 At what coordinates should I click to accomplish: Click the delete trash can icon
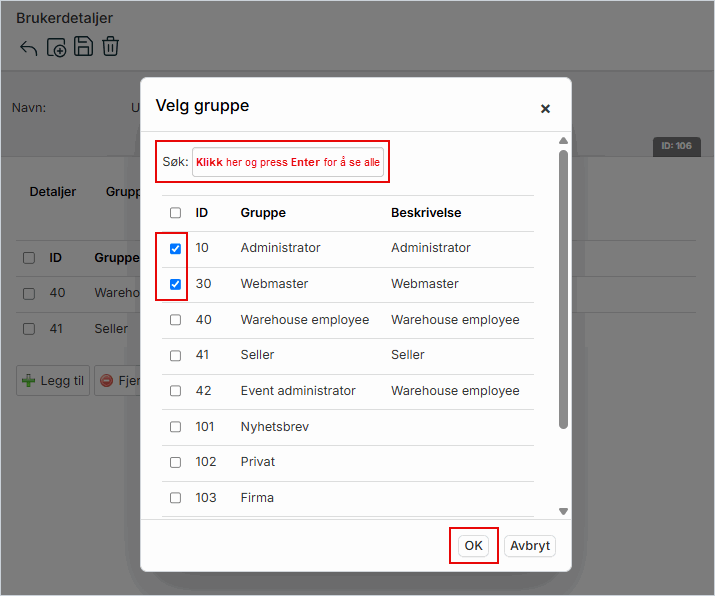click(x=111, y=46)
